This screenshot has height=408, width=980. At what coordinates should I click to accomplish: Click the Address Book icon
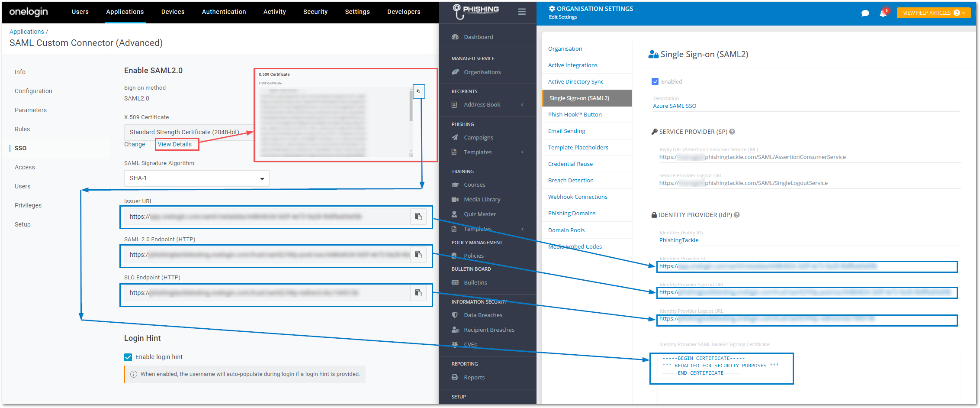point(454,104)
